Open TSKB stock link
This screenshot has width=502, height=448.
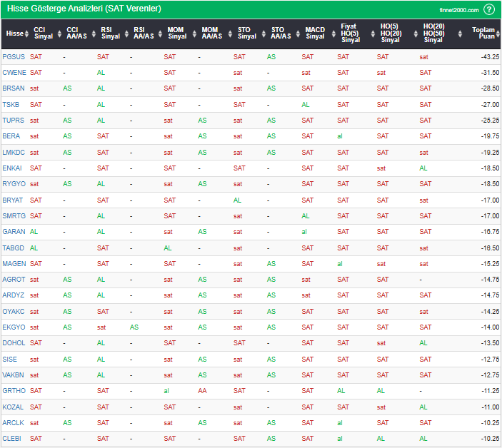(11, 105)
